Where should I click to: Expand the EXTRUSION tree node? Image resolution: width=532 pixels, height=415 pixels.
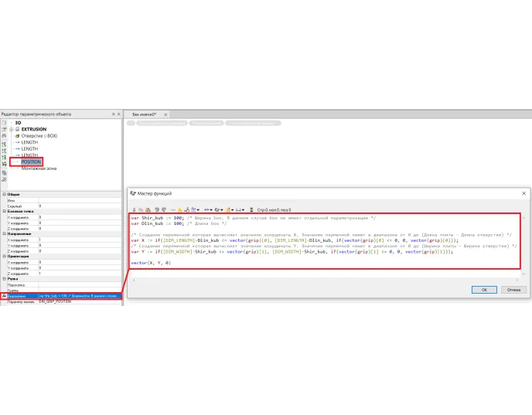tap(11, 129)
